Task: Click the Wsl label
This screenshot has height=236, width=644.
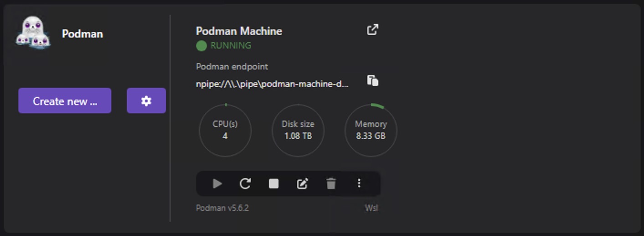Action: pos(371,208)
